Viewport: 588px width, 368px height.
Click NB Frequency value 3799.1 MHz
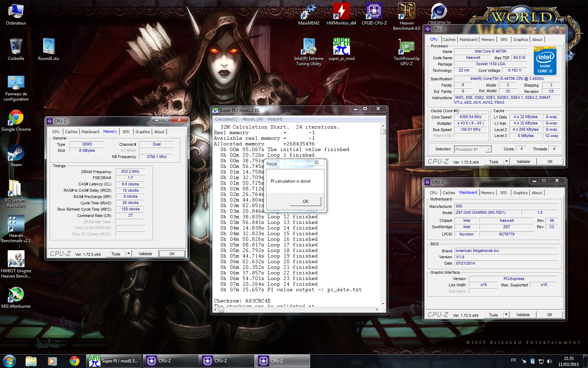point(156,157)
